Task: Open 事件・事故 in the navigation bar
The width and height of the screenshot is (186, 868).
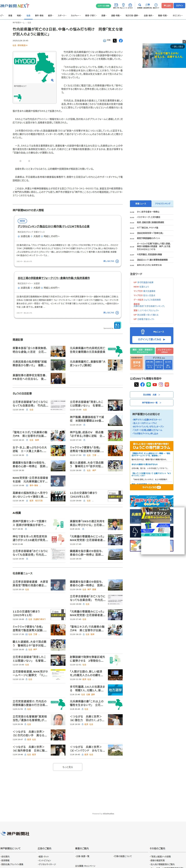Action: click(39, 15)
